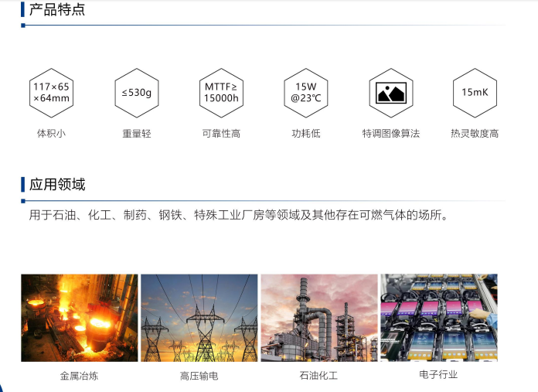Select the 15mK thermal sensitivity hexagon
538x392 pixels.
[x=475, y=93]
